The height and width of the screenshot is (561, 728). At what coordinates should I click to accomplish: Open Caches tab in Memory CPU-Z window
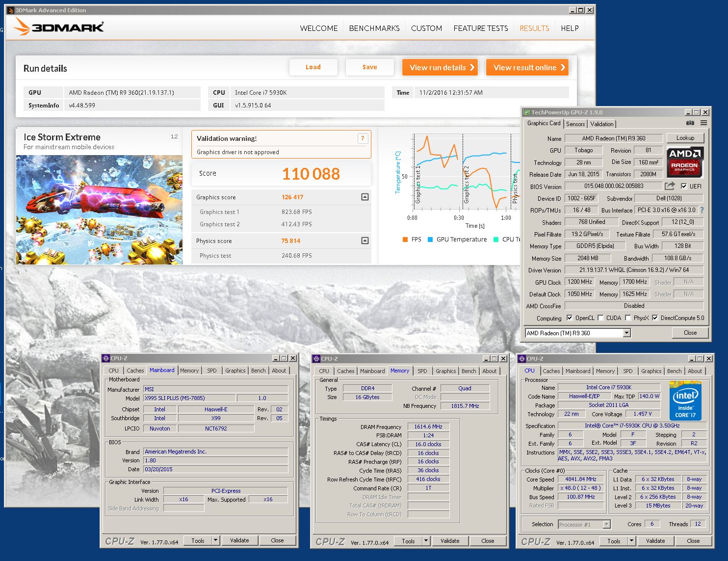(346, 371)
